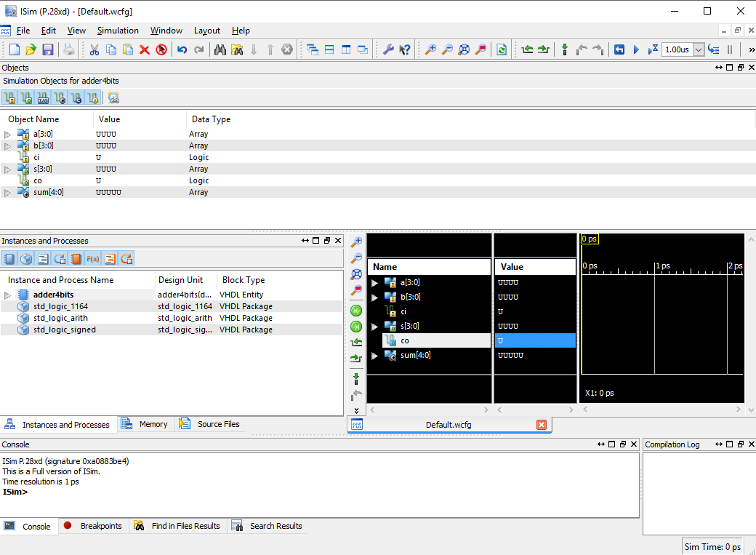Toggle the third Objects panel filter button
Viewport: 756px width, 555px height.
pyautogui.click(x=43, y=98)
